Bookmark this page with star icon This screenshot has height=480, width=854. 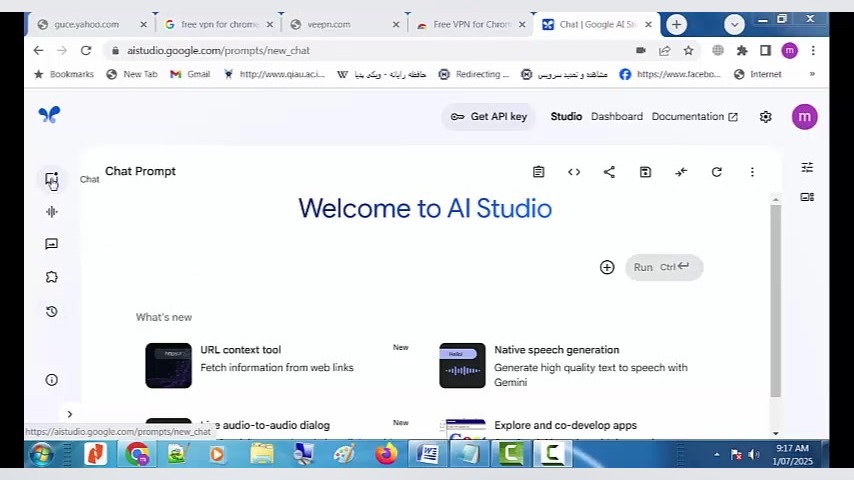pyautogui.click(x=688, y=51)
